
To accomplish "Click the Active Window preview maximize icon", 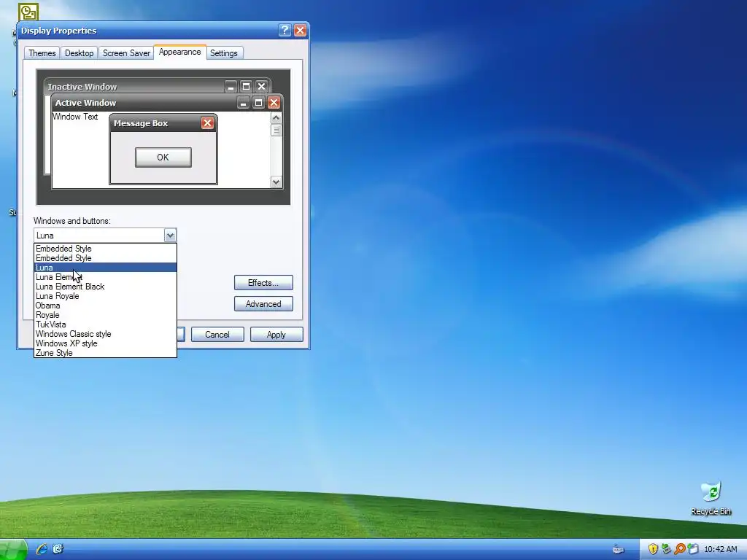I will click(258, 103).
